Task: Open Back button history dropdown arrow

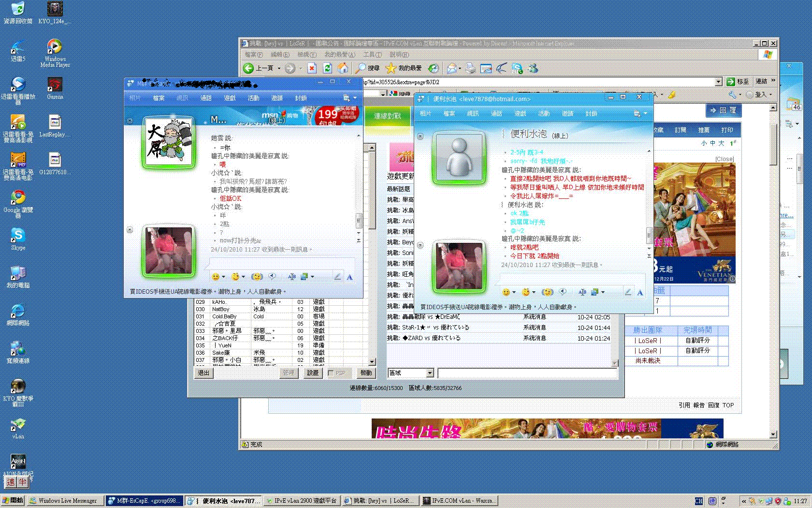Action: pos(279,68)
